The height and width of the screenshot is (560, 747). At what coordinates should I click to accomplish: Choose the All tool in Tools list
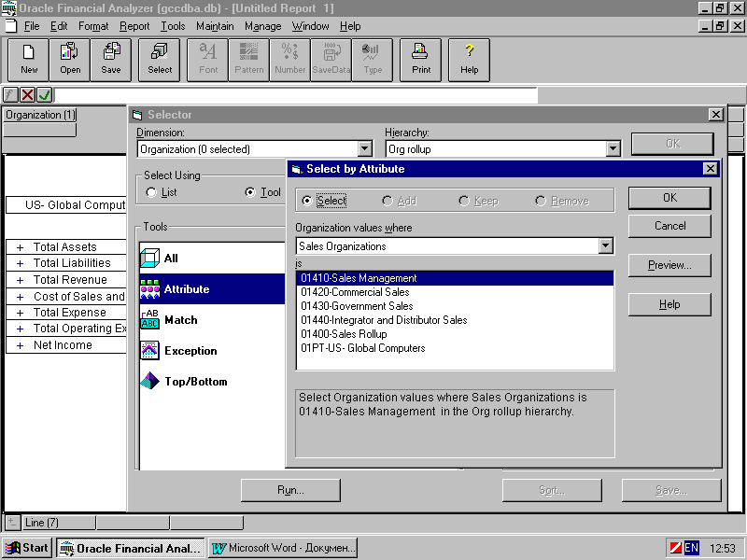212,259
